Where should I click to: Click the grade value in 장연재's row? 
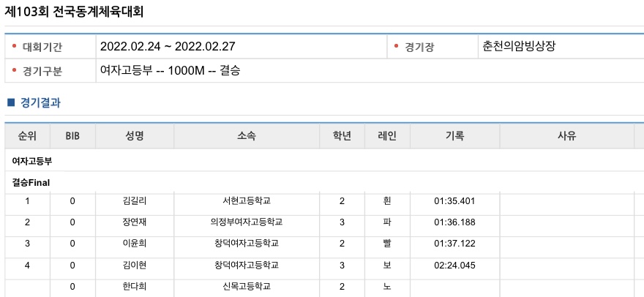342,222
